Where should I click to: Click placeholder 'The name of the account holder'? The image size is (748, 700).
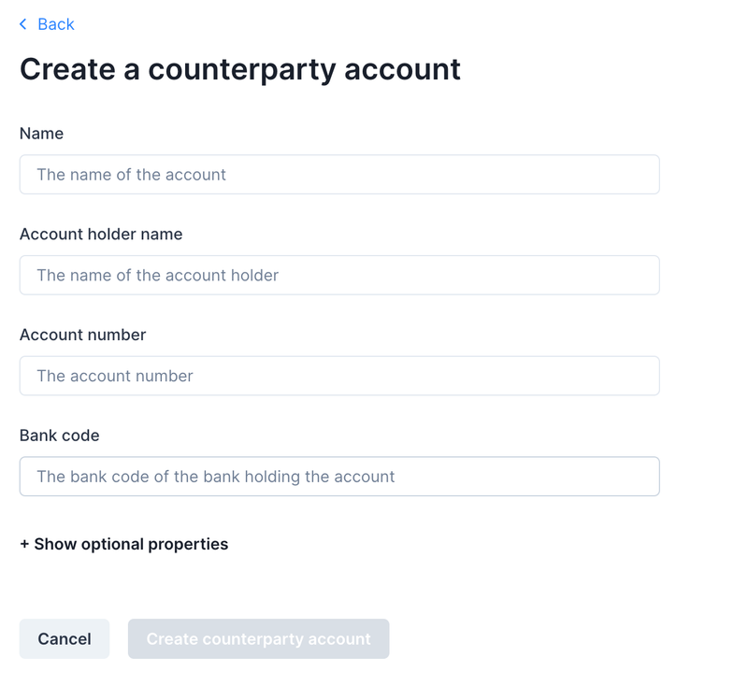[x=157, y=276]
